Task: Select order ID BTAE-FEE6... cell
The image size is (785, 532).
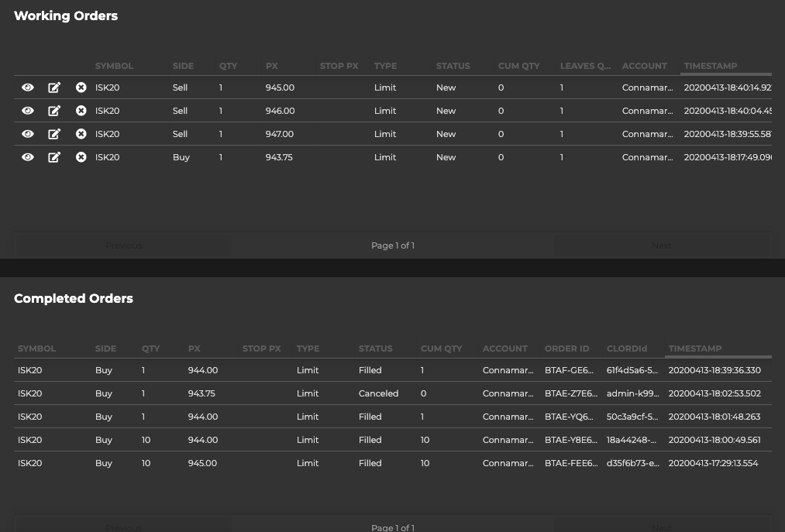Action: pos(571,463)
